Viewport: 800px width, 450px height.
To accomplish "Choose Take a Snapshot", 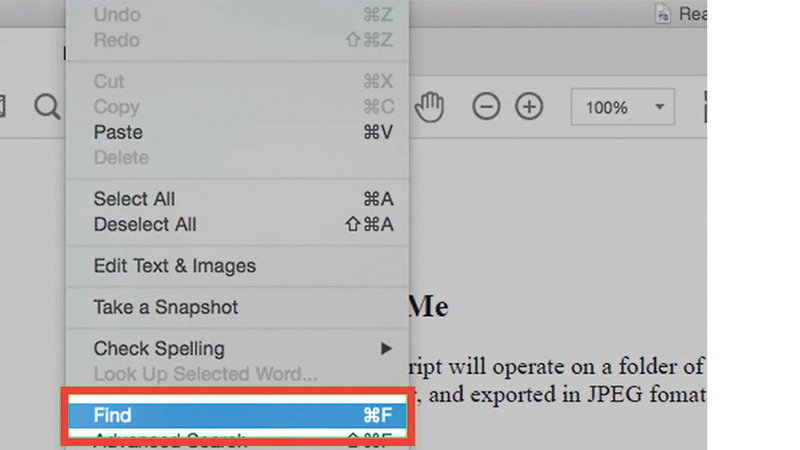I will (166, 307).
